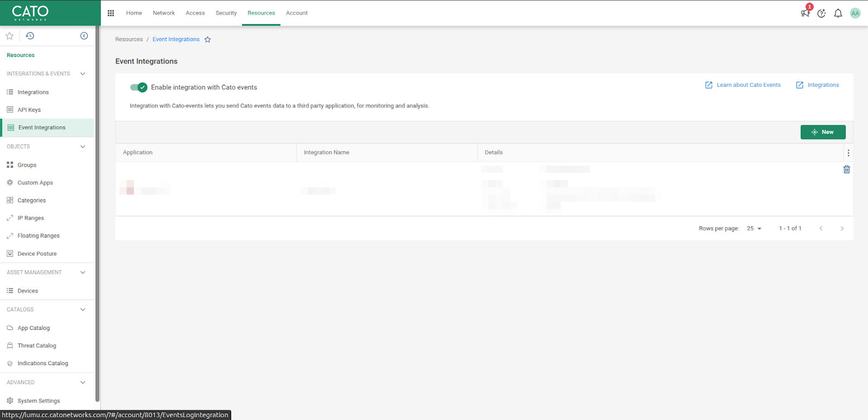Screen dimensions: 868x420
Task: Disable integration with Cato events toggle
Action: (138, 87)
